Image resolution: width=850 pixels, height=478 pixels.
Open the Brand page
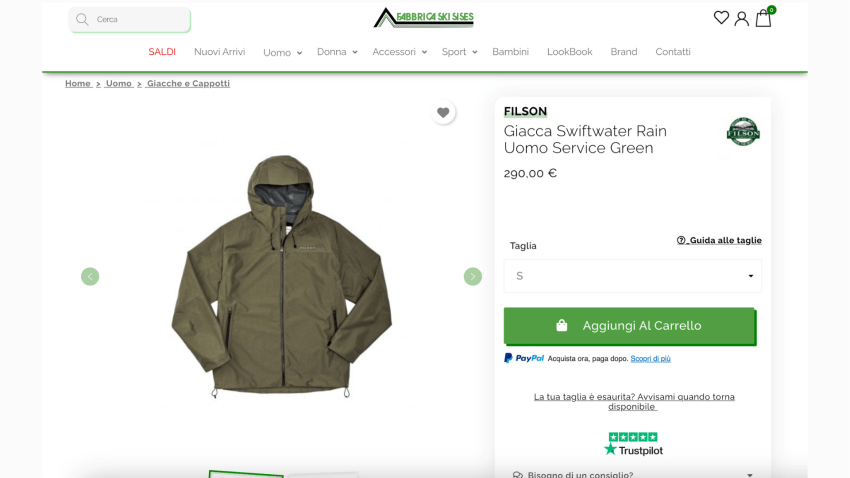(624, 52)
